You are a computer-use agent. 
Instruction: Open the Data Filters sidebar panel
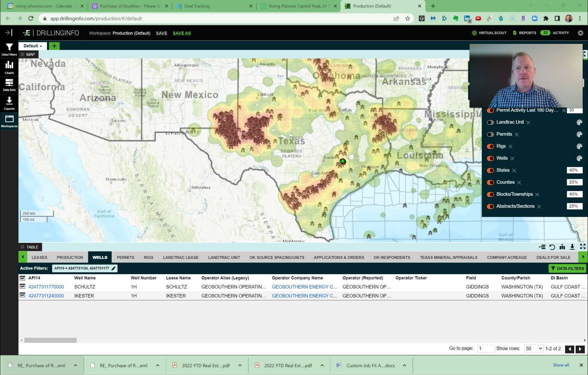[9, 49]
